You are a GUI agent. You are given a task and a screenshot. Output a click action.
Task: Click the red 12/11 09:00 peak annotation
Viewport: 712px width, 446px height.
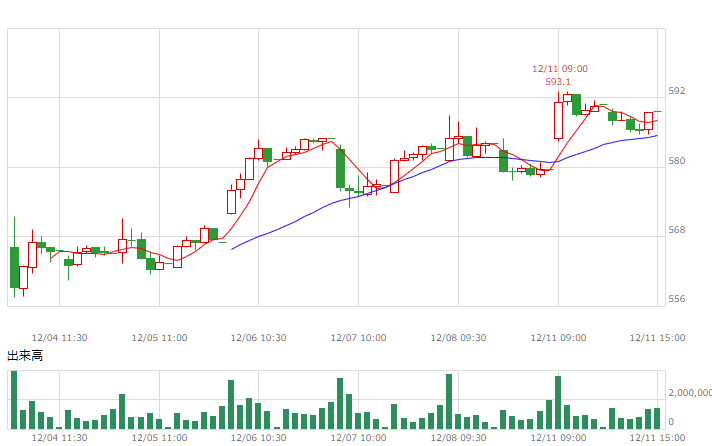point(560,69)
